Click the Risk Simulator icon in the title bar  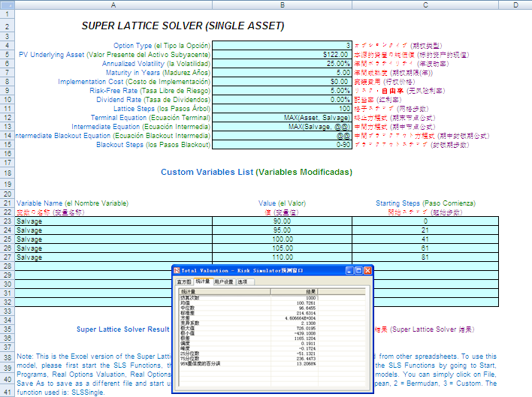[177, 270]
